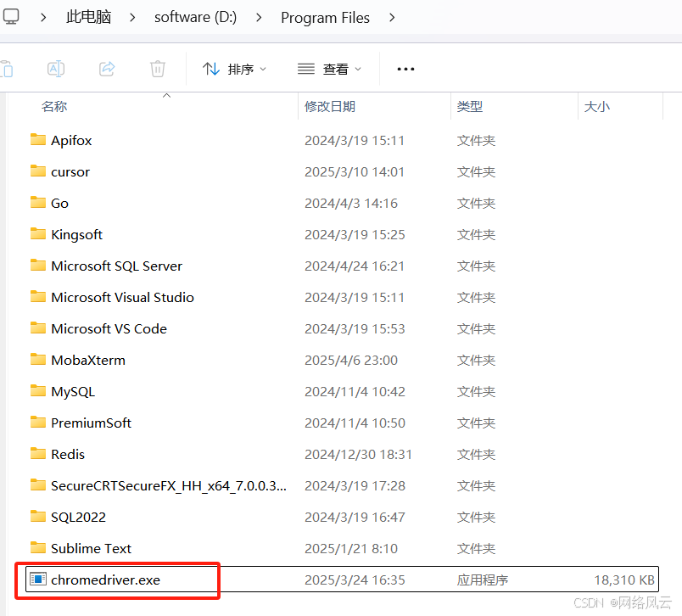Select the cursor folder name

click(x=70, y=172)
